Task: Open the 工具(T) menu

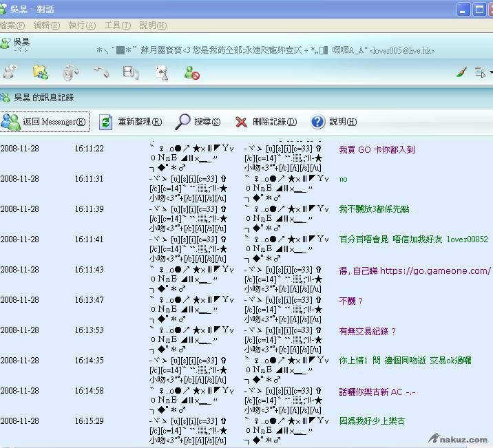Action: [x=117, y=25]
